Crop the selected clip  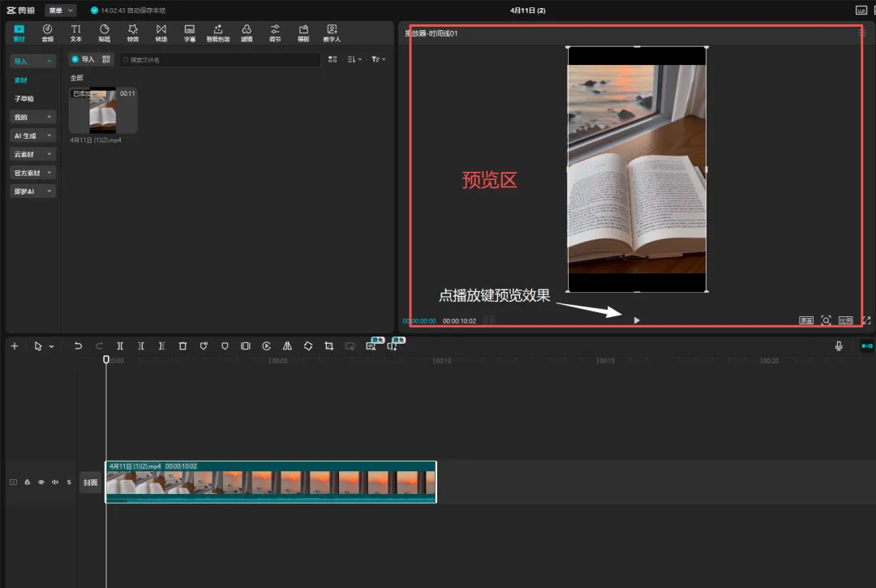(x=329, y=346)
